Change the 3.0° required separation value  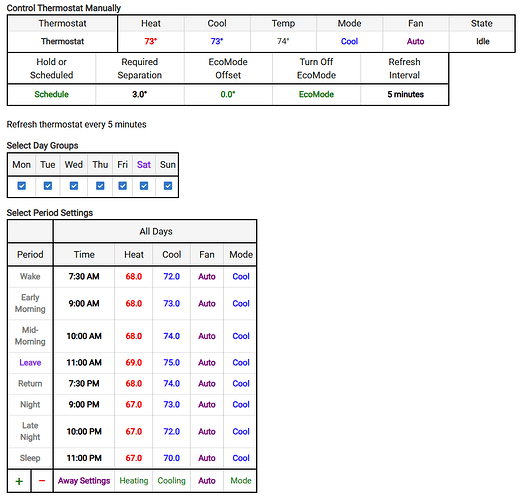click(x=140, y=94)
